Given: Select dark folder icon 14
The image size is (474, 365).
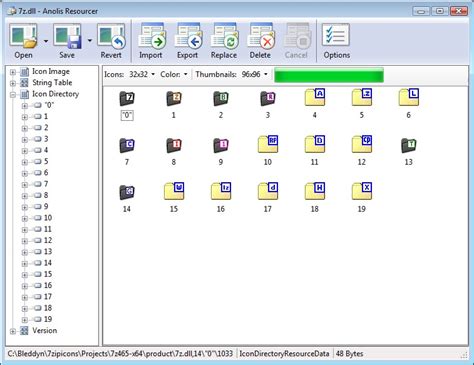Looking at the screenshot, I should (127, 192).
